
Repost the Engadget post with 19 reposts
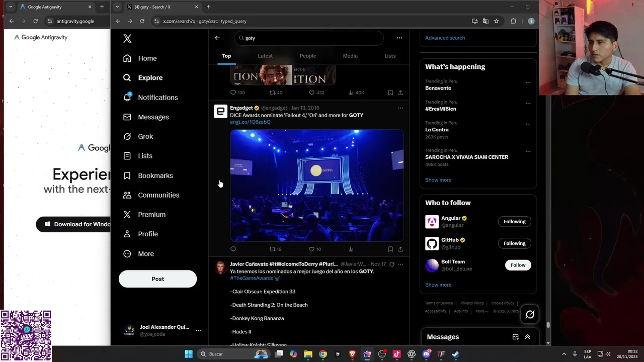(x=275, y=249)
